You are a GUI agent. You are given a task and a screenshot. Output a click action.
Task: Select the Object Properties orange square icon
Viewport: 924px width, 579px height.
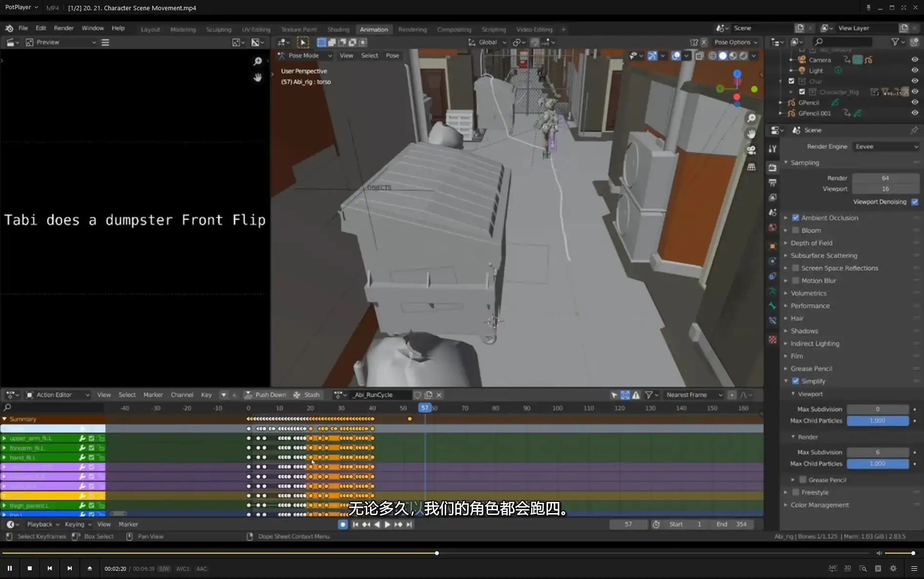point(773,246)
